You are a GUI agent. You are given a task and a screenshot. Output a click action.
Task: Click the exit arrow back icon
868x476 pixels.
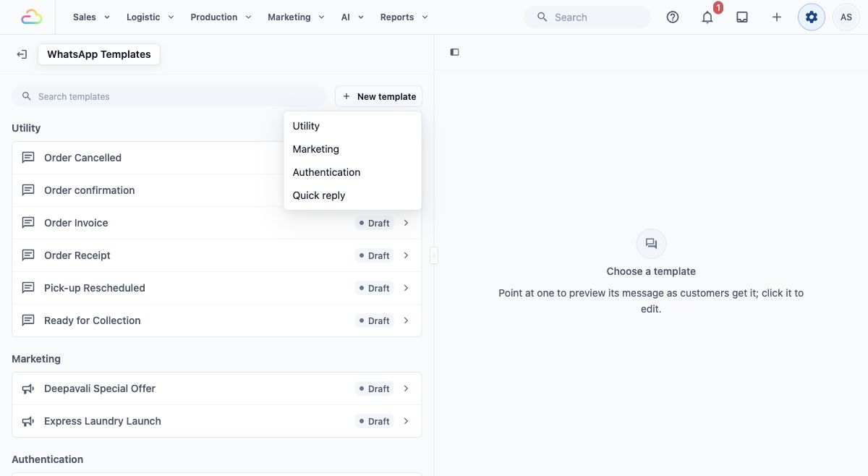22,54
